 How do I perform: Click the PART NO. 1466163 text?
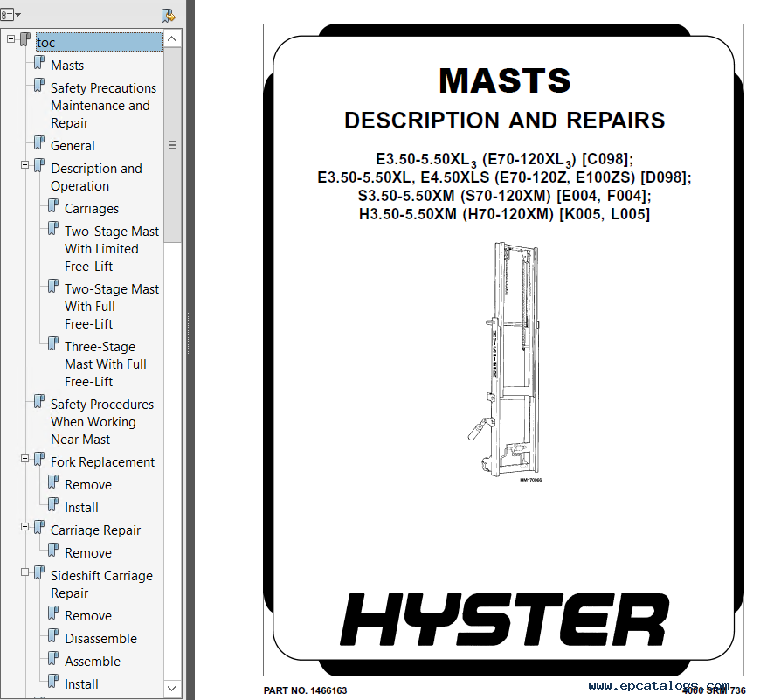tap(305, 690)
